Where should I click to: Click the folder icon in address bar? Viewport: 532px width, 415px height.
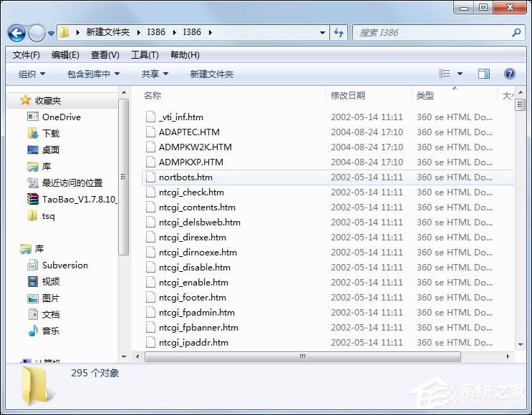pyautogui.click(x=64, y=32)
